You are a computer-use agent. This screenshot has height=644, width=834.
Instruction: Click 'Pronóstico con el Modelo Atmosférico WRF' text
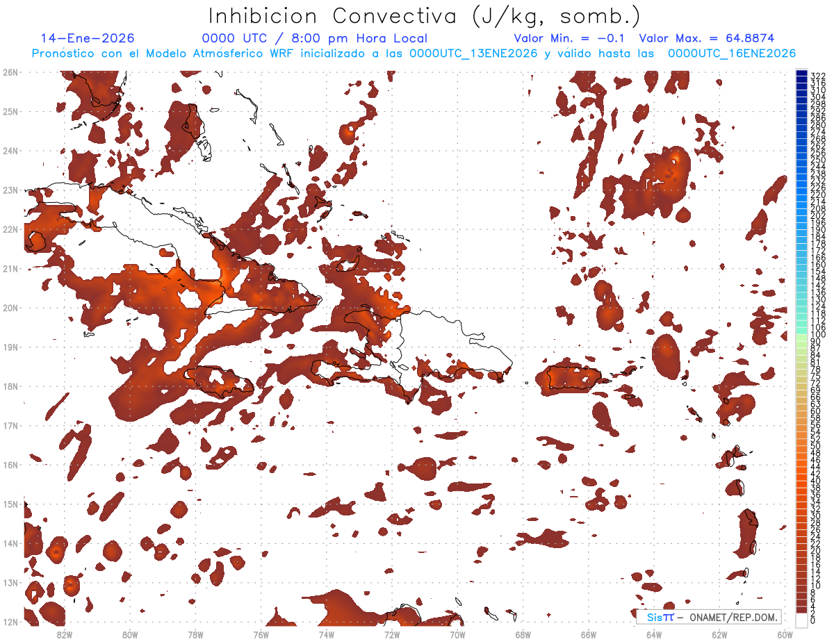(x=163, y=53)
